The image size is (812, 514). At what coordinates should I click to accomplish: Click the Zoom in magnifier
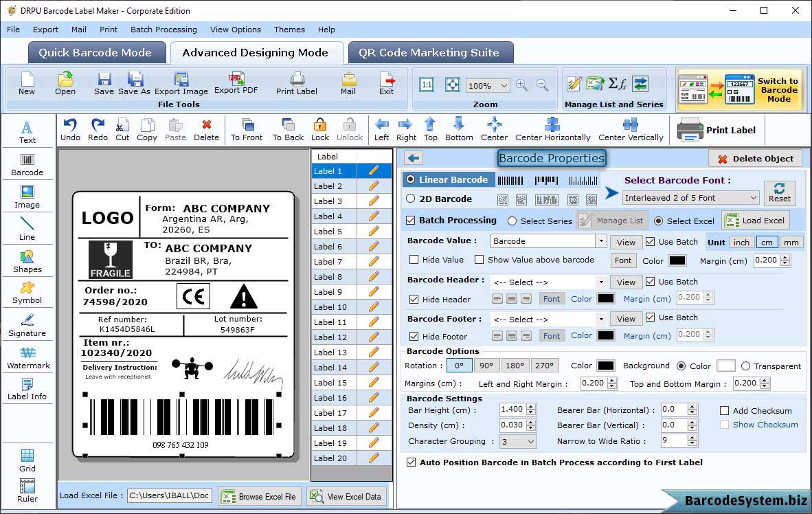(522, 85)
